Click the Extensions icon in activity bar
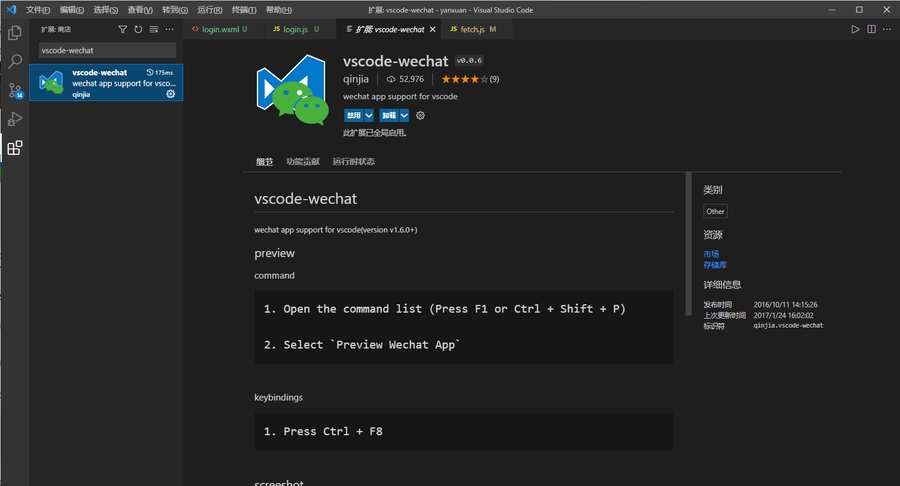The width and height of the screenshot is (900, 486). 15,148
